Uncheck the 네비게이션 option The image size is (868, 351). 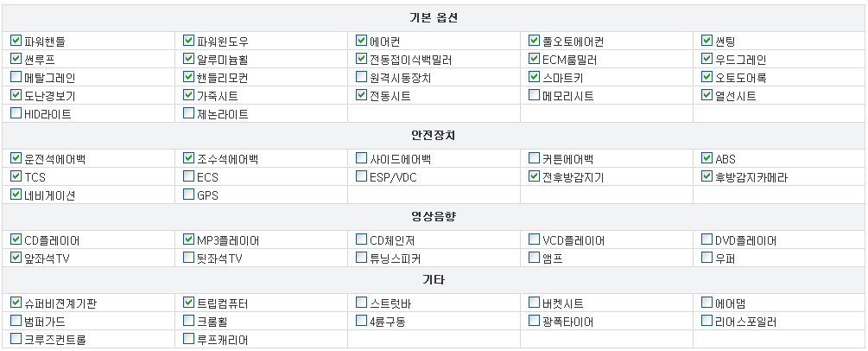point(16,195)
